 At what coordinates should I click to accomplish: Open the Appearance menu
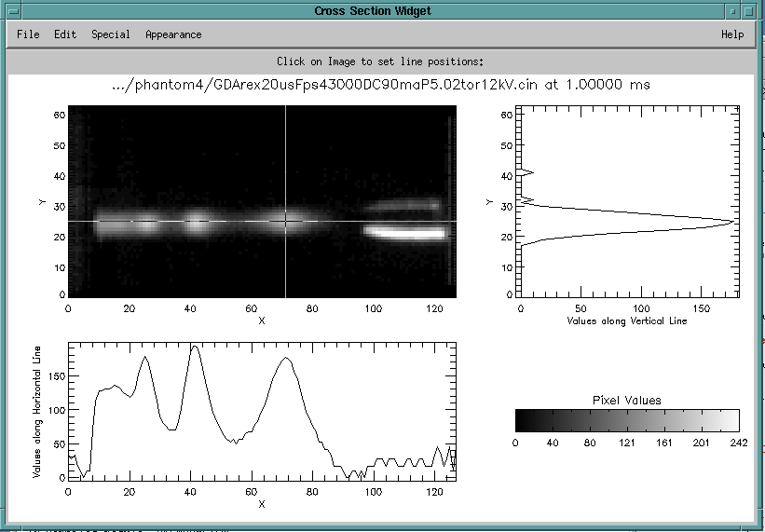[173, 34]
